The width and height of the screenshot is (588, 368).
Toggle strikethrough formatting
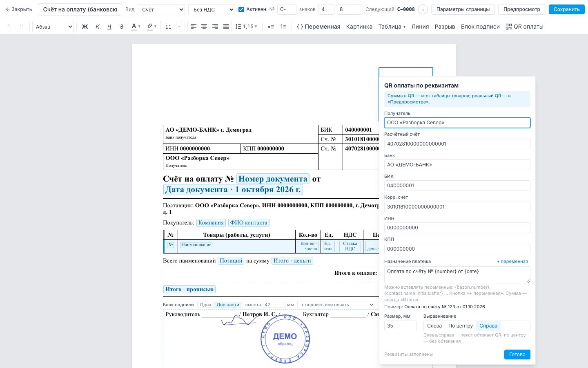[121, 27]
